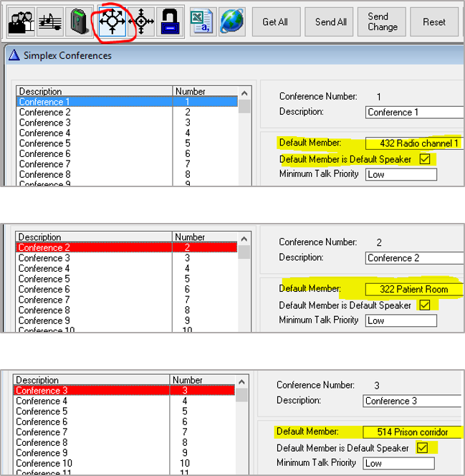Click scrollbar thumb in third conference list

point(241,395)
